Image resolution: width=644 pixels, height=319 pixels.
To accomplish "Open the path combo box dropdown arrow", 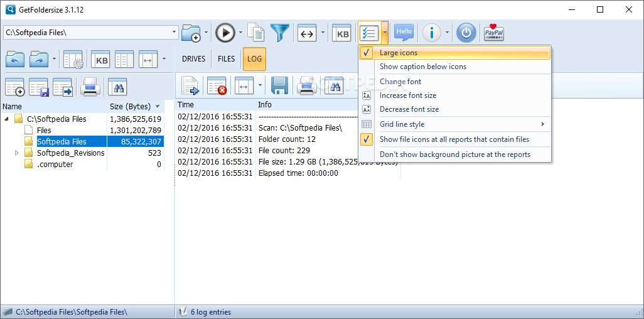I will click(x=174, y=31).
